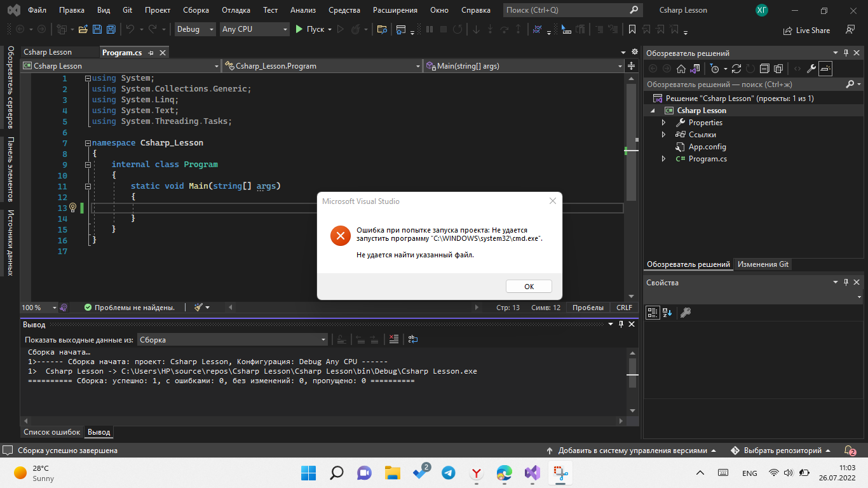Expand the Program.cs node in Solution Explorer
Viewport: 868px width, 488px height.
click(663, 159)
